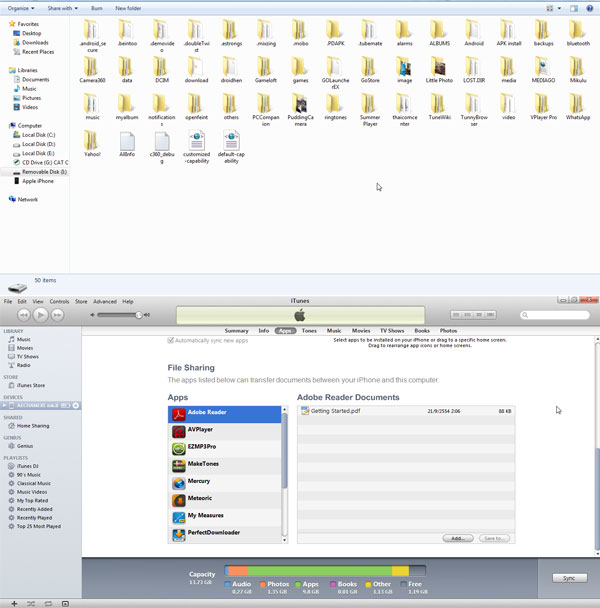This screenshot has height=608, width=600.
Task: Select AVPlayer in the Apps list
Action: pyautogui.click(x=225, y=431)
